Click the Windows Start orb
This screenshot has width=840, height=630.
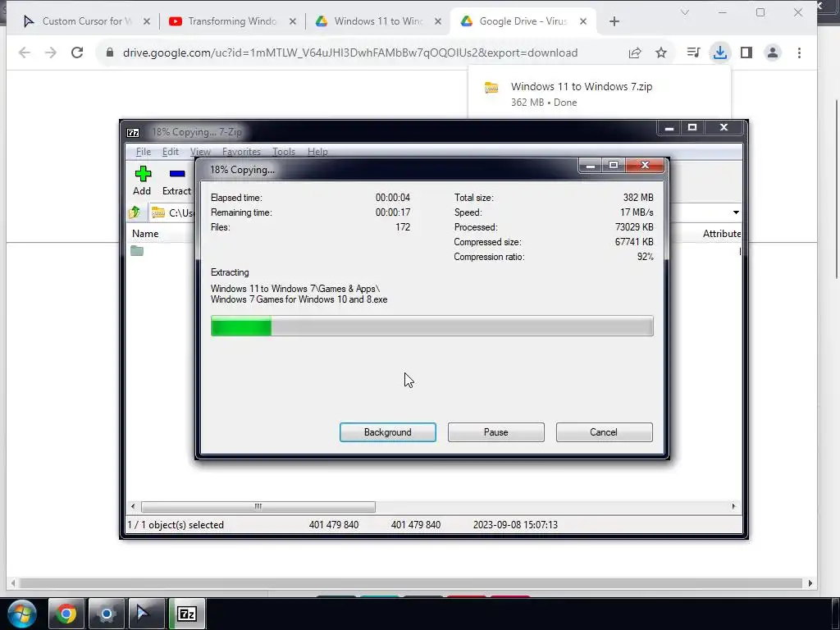(x=22, y=614)
